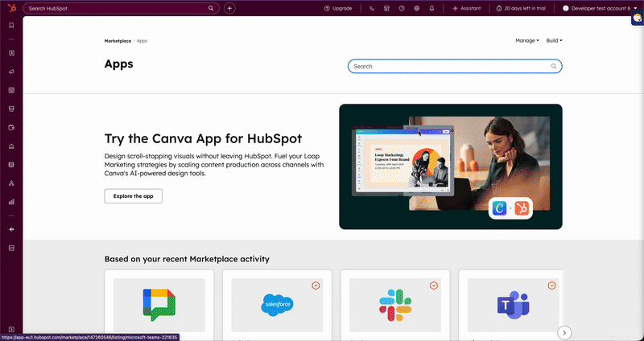Click the Canva promotional banner image
Screen dimensions: 644x341
(x=451, y=166)
